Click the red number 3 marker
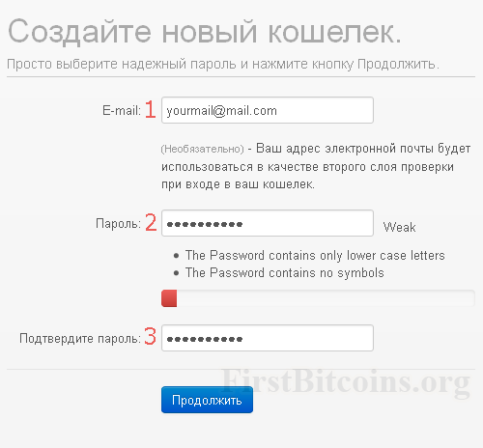The width and height of the screenshot is (483, 448). 150,336
